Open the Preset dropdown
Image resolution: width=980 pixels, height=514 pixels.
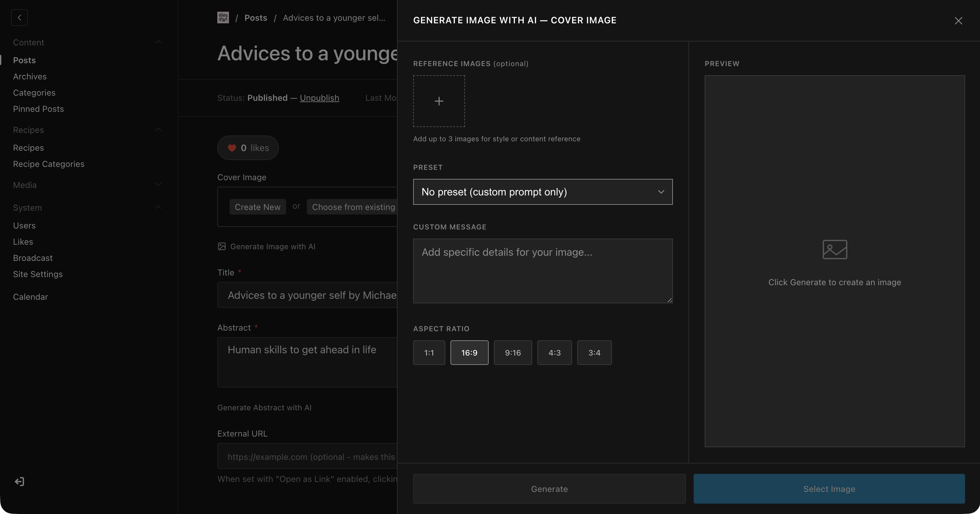(543, 192)
